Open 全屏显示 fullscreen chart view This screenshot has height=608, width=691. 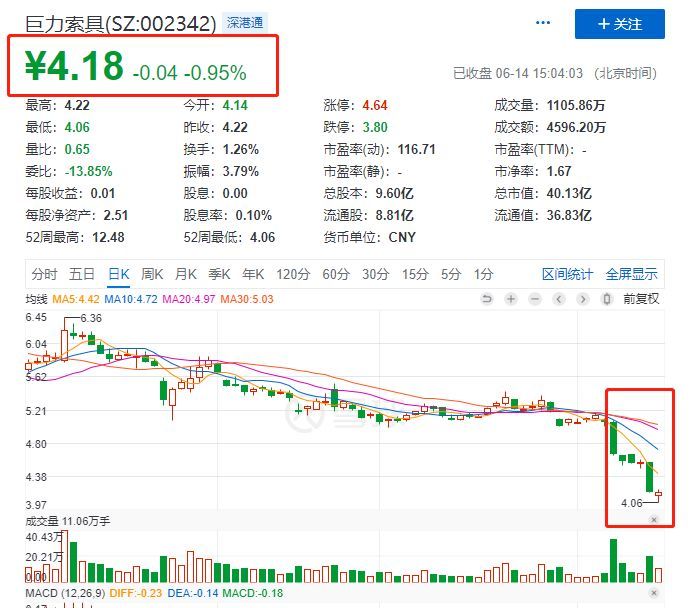coord(631,274)
